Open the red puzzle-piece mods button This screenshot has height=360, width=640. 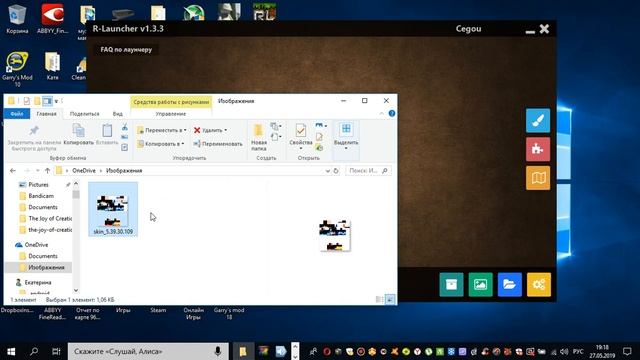click(x=538, y=149)
